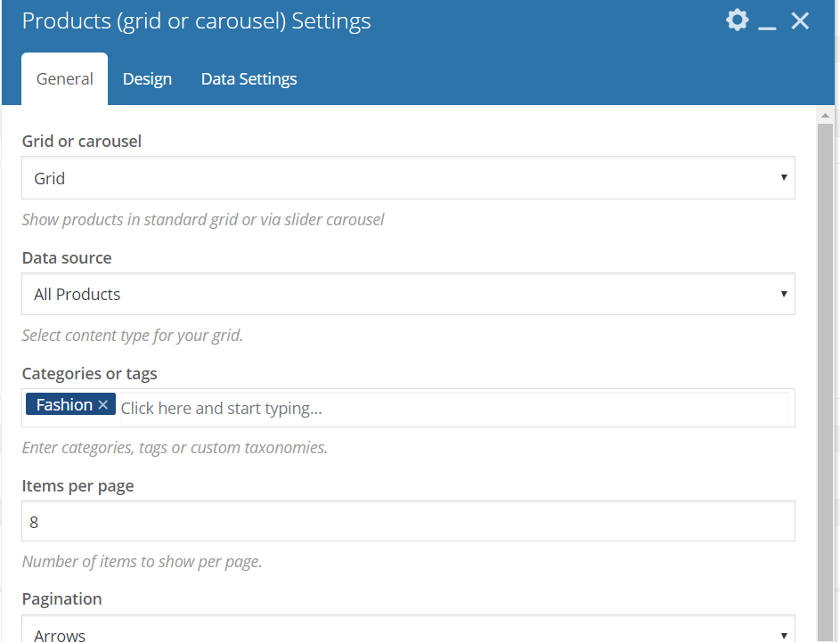
Task: Click the Items per page label
Action: click(77, 486)
